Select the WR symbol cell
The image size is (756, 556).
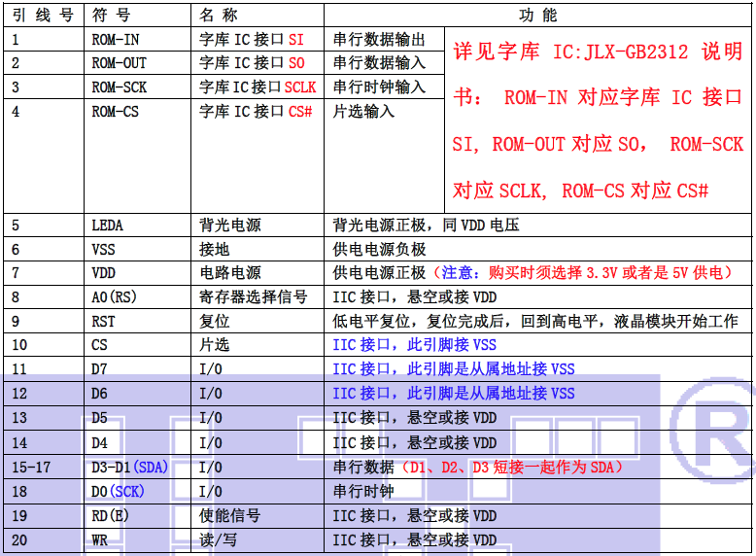[100, 539]
